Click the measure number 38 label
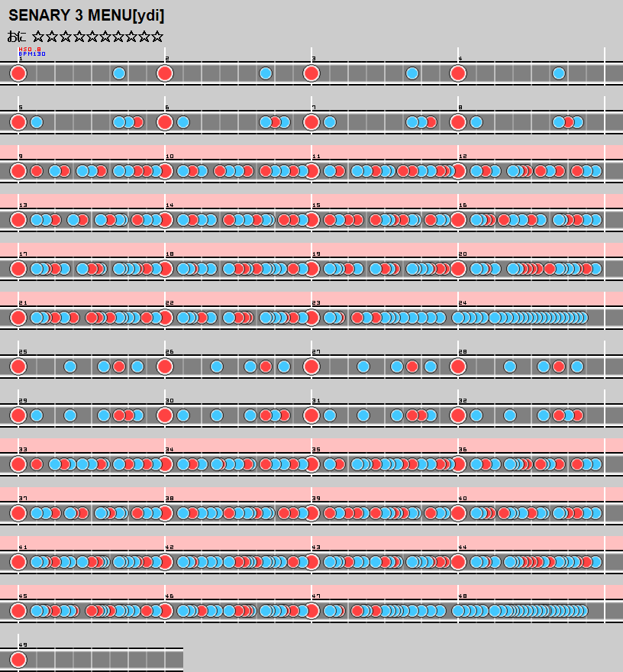The width and height of the screenshot is (623, 672). (x=169, y=499)
